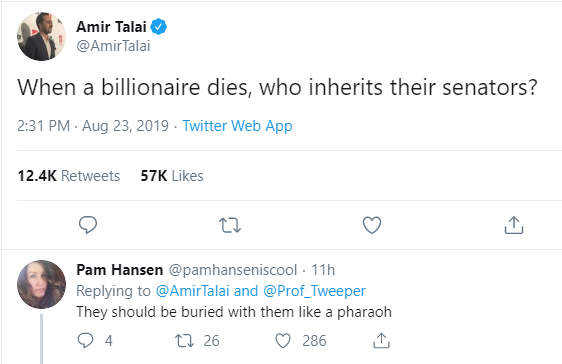The width and height of the screenshot is (562, 364).
Task: Click the @AmirTalai handle under the author name
Action: tap(113, 46)
